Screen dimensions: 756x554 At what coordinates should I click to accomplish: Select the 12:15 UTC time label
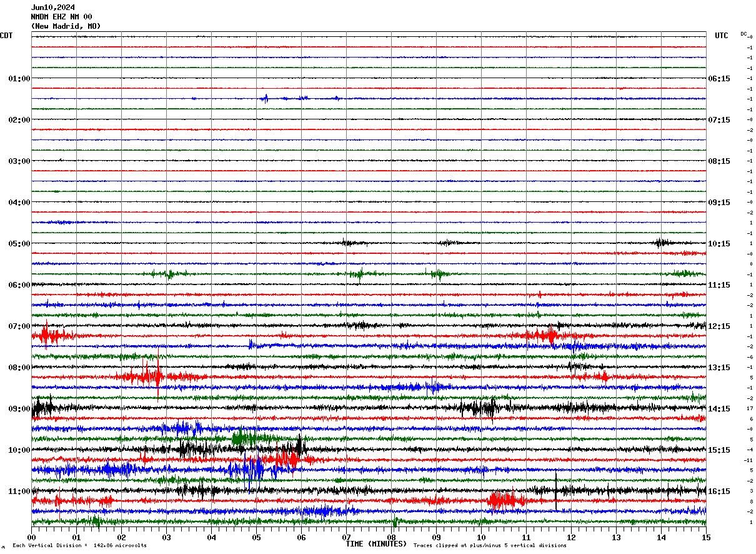click(719, 326)
